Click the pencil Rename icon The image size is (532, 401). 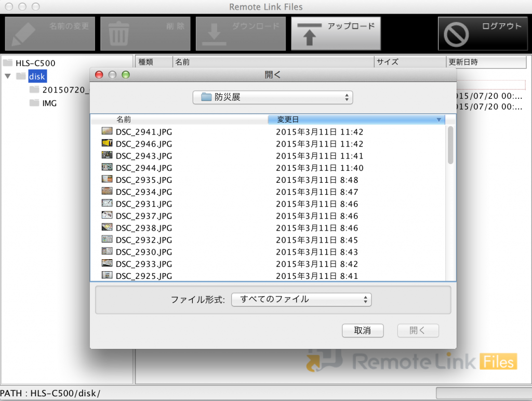coord(23,34)
